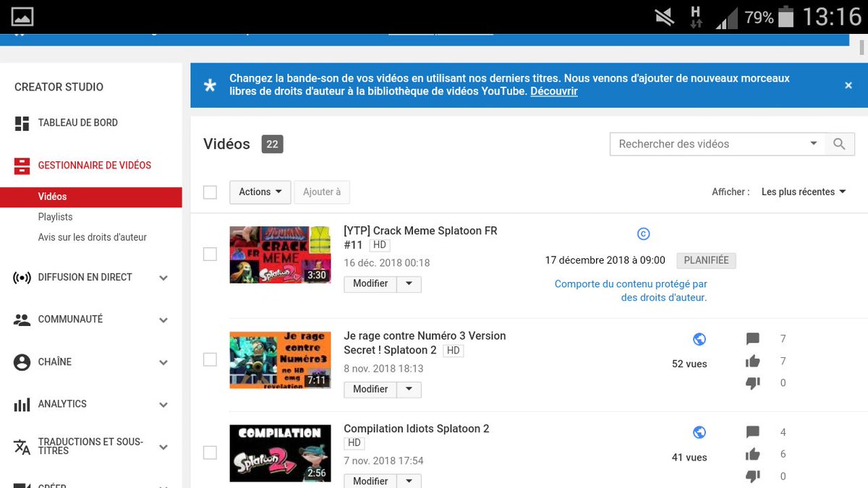Screen dimensions: 868x488
Task: Open the Compilation Splatoon 2 thumbnail
Action: click(x=280, y=453)
